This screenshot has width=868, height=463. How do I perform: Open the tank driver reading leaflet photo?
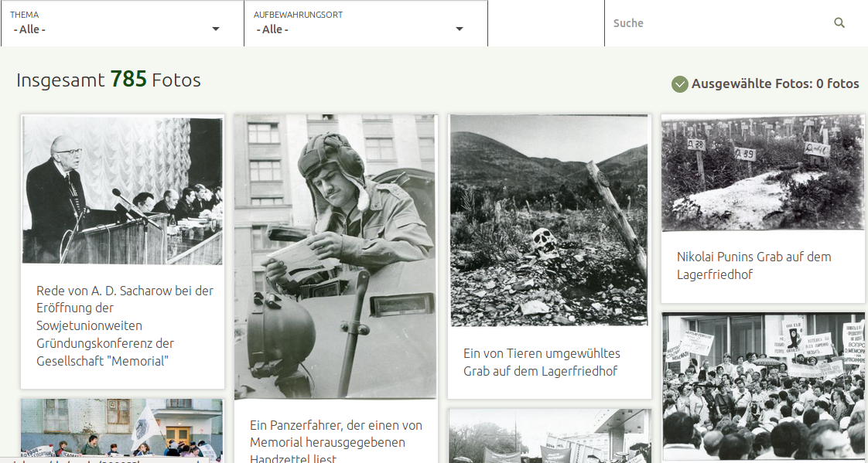[336, 257]
